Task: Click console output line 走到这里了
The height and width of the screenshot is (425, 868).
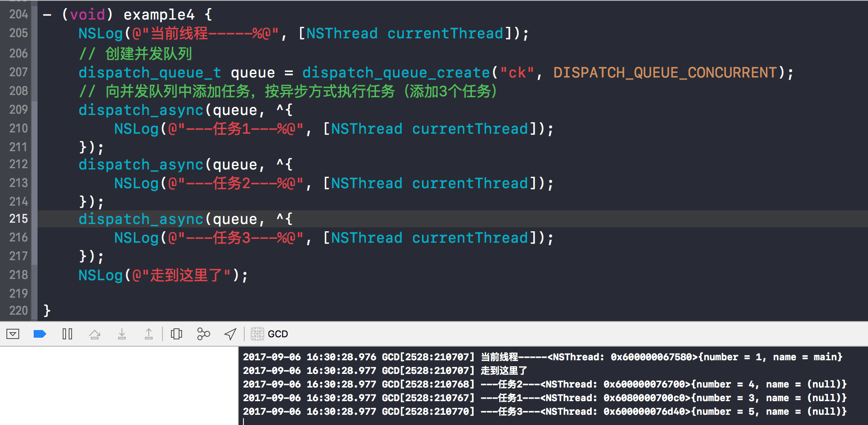Action: pos(385,370)
